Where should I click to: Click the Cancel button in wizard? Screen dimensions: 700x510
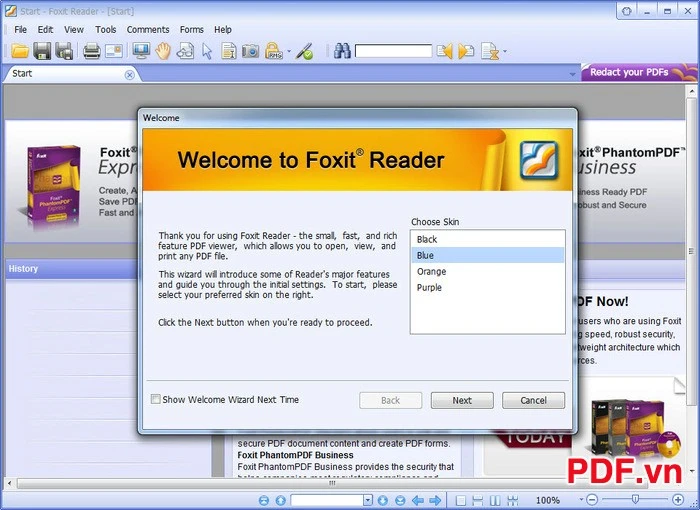pyautogui.click(x=533, y=401)
